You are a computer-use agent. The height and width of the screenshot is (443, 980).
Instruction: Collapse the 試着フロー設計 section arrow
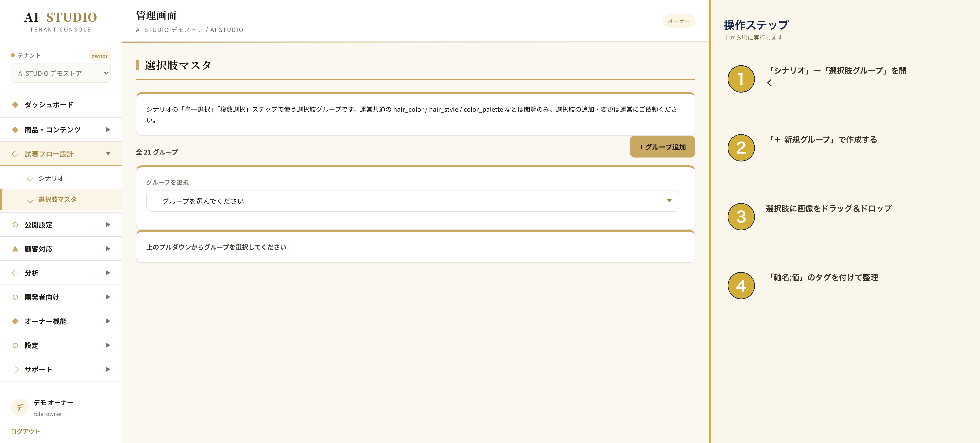(x=108, y=154)
